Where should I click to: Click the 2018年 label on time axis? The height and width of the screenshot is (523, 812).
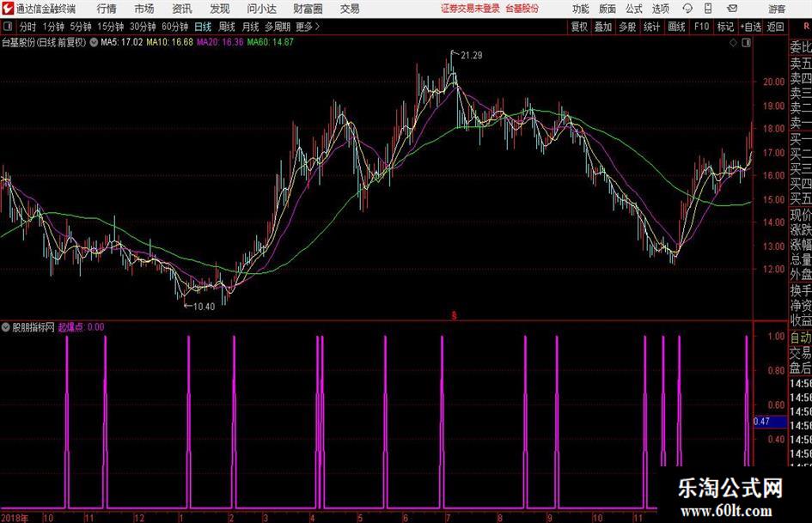coord(15,518)
